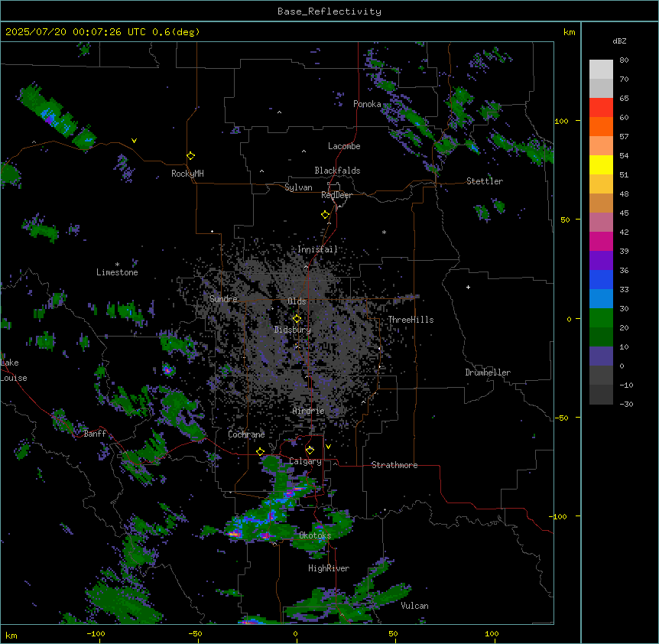Select the Lacombe city label
This screenshot has height=644, width=659.
(344, 146)
